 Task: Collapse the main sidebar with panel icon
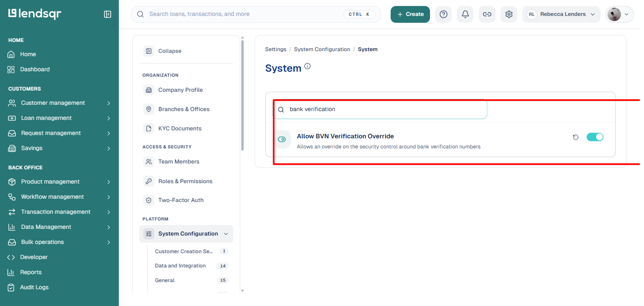107,14
